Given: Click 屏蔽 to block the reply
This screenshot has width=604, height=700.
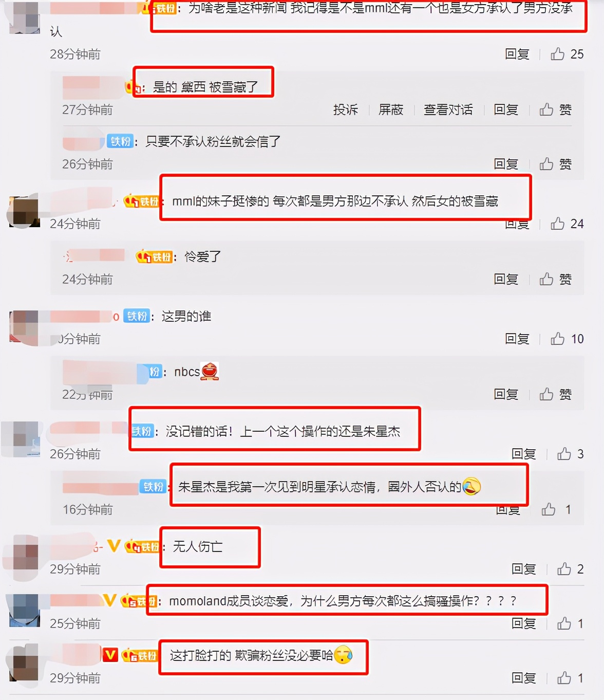Looking at the screenshot, I should [x=391, y=109].
